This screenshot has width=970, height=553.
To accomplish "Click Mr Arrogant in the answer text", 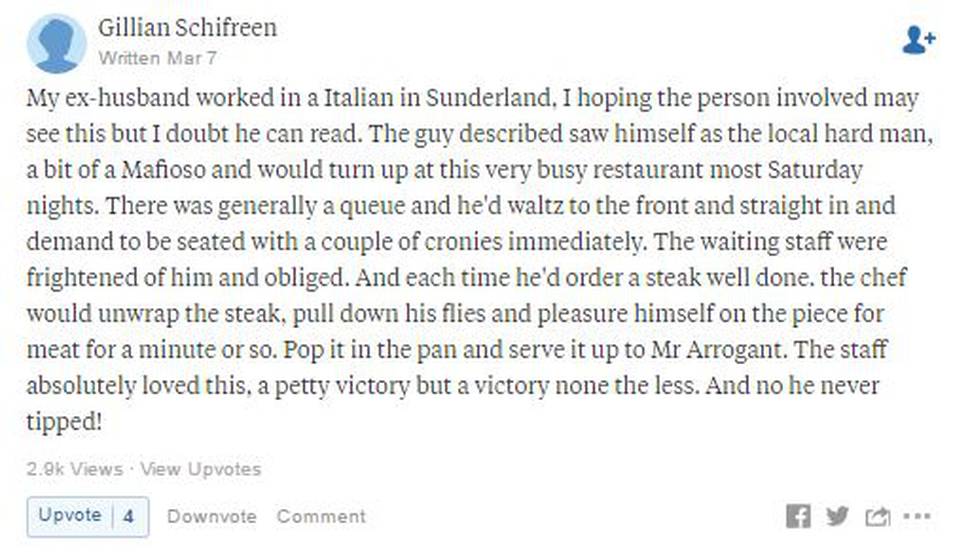I will [x=719, y=350].
